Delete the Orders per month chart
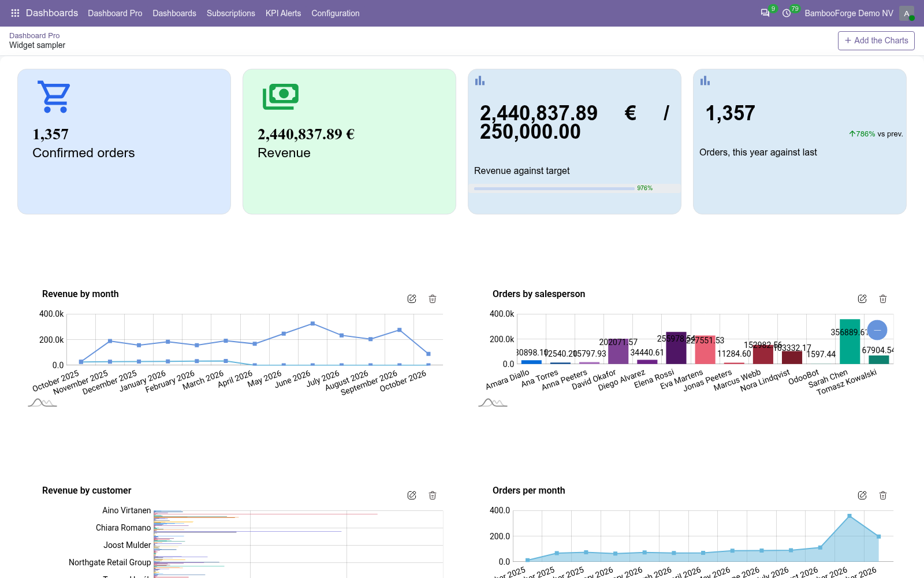 [x=883, y=495]
